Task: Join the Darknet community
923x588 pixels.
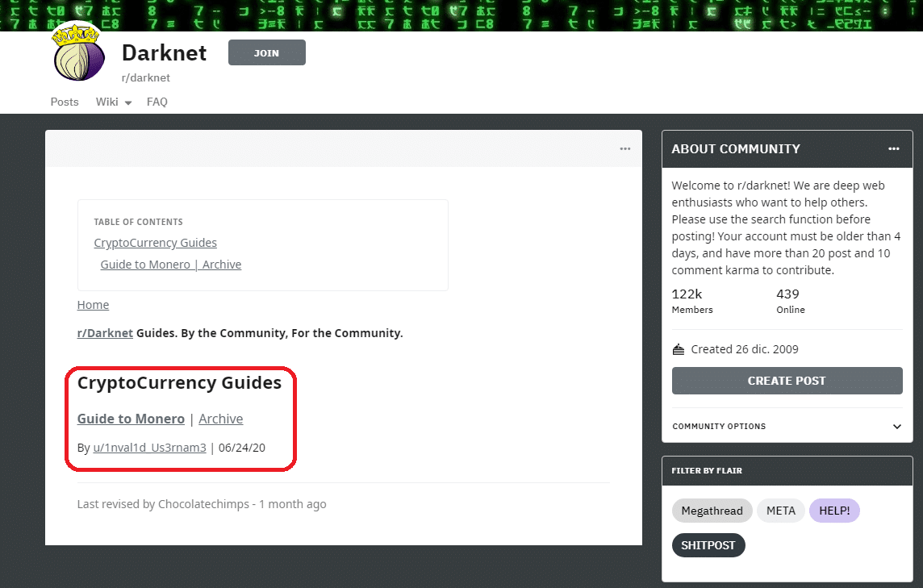Action: 267,53
